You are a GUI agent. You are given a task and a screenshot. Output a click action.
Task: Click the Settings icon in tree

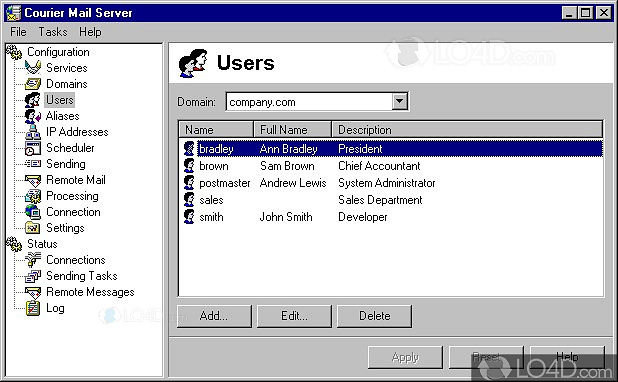(x=33, y=228)
